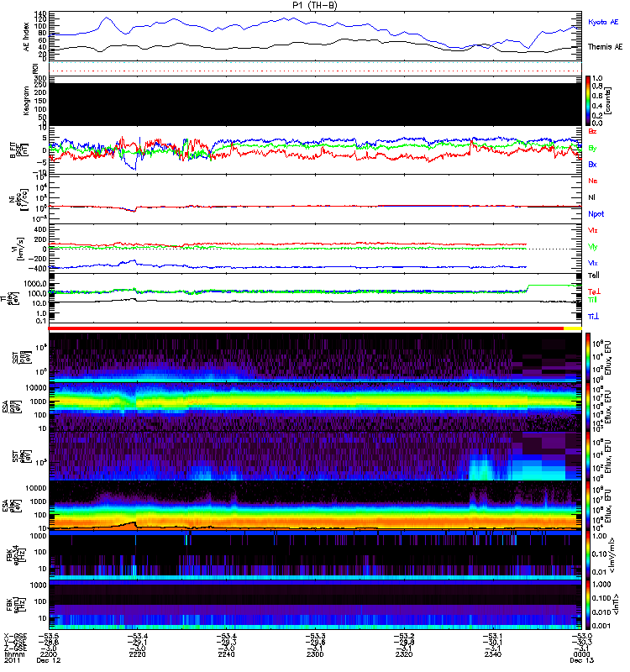Click the red Bz legend label
Viewport: 630px width, 672px height.
click(x=592, y=131)
